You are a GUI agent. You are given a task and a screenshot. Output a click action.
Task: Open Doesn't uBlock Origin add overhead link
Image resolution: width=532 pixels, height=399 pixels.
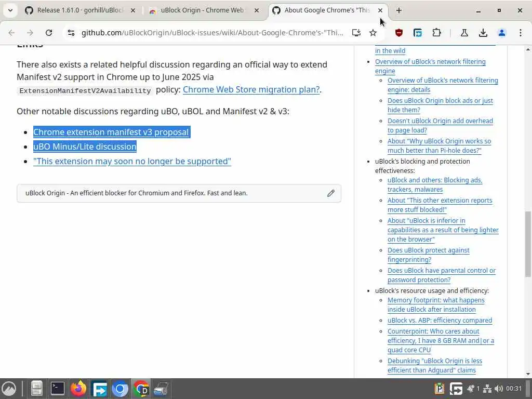point(440,126)
